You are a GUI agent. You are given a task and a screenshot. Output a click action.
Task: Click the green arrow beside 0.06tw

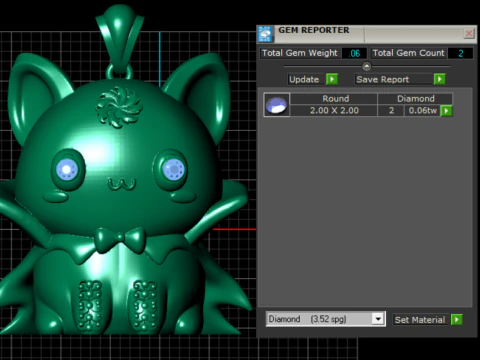[x=446, y=111]
